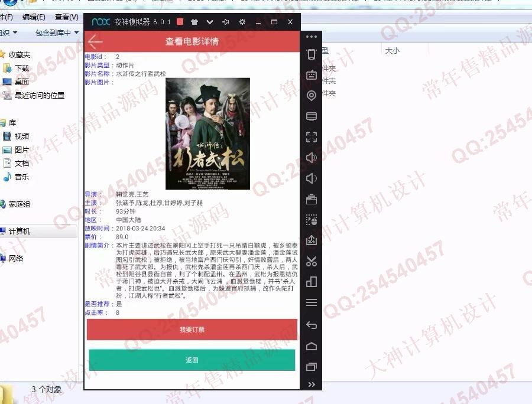Open the Nox theme shirt icon
The height and width of the screenshot is (404, 532).
click(x=194, y=22)
